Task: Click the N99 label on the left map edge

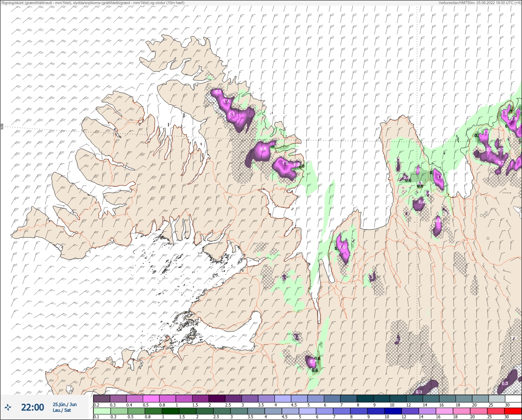Action: click(x=2, y=127)
